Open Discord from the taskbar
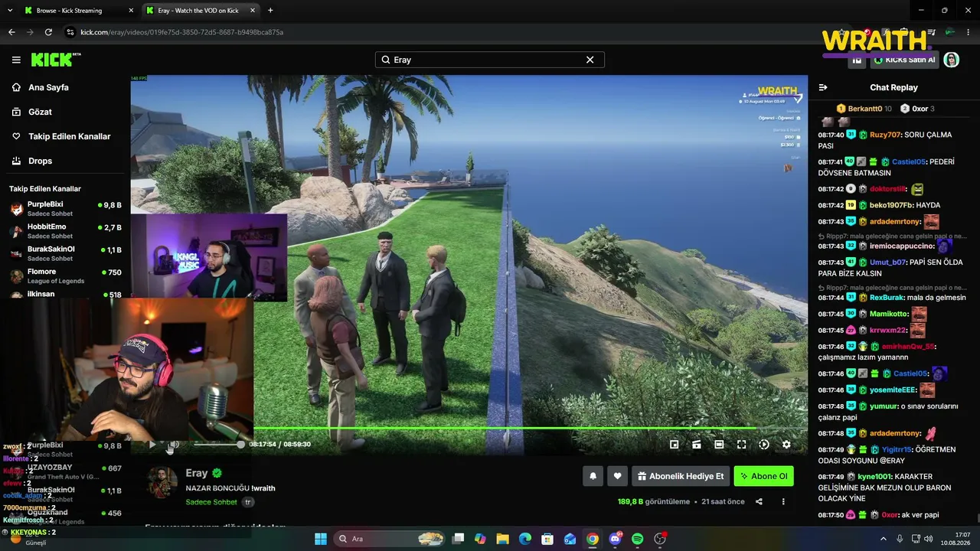 coord(615,539)
